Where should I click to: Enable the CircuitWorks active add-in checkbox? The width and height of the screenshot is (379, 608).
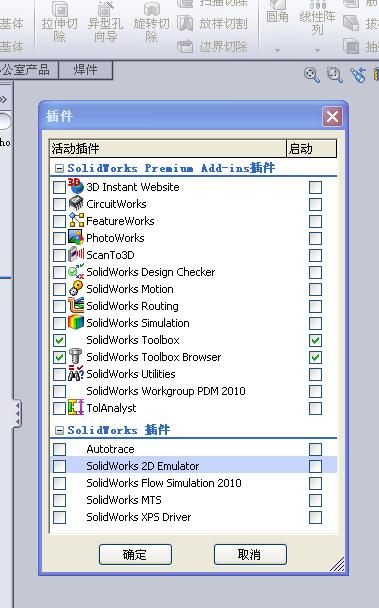(x=59, y=204)
